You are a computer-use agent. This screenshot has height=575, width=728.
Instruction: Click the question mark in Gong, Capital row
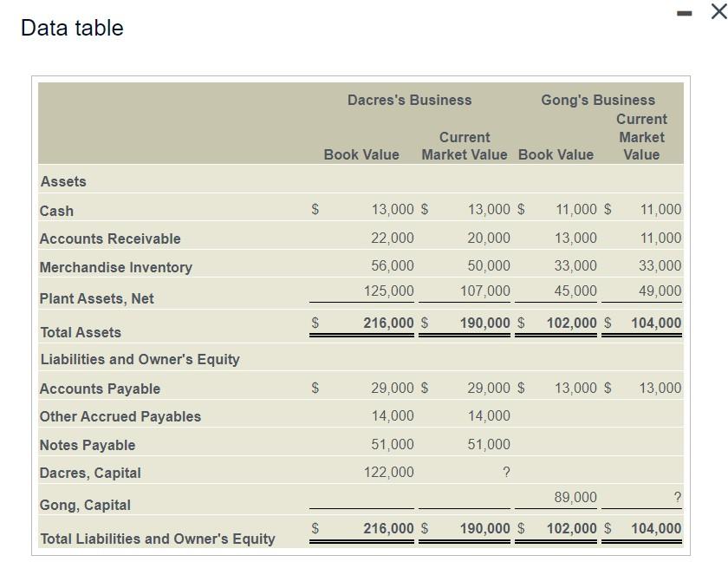(x=675, y=497)
